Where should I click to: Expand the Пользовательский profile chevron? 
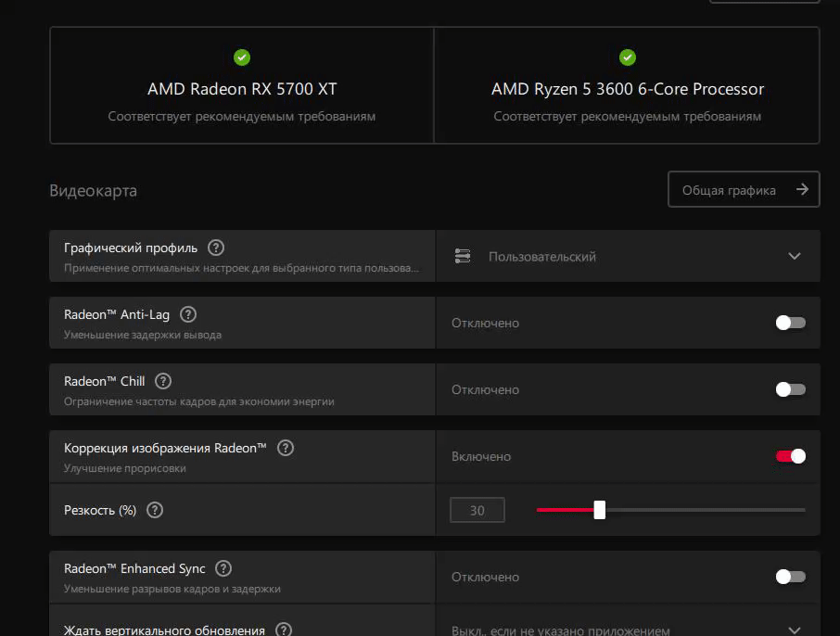point(795,256)
